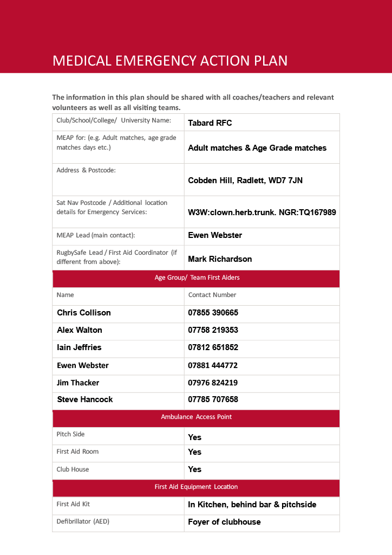The height and width of the screenshot is (555, 392).
Task: Click the W3W clown.herb.trunk location field
Action: pyautogui.click(x=262, y=212)
